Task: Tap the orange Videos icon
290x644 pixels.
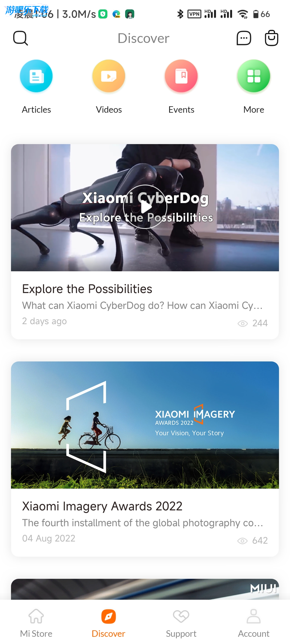Action: [109, 76]
